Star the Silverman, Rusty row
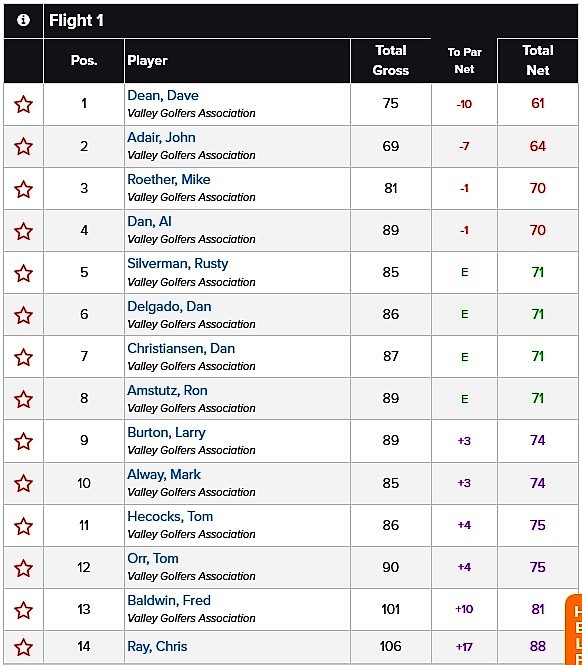The image size is (582, 665). (23, 273)
